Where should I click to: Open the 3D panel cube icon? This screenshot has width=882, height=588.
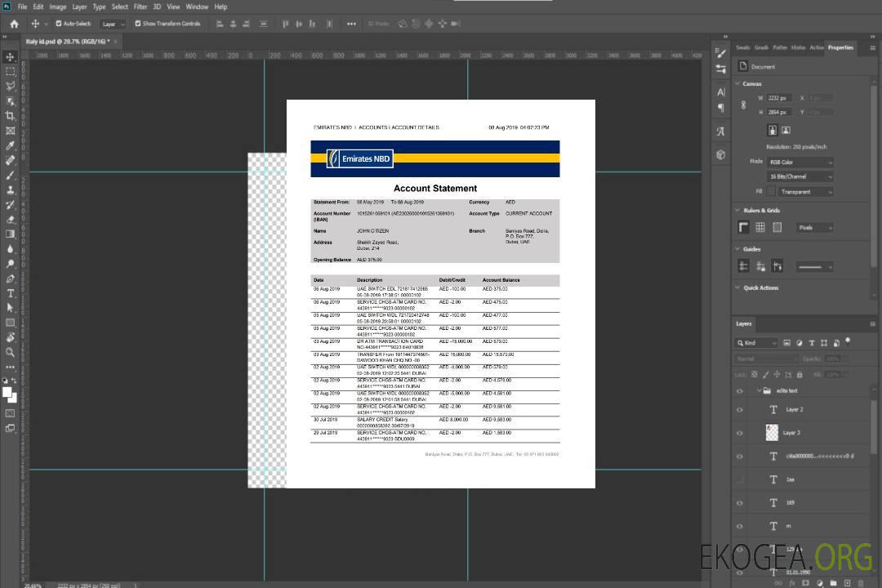720,154
